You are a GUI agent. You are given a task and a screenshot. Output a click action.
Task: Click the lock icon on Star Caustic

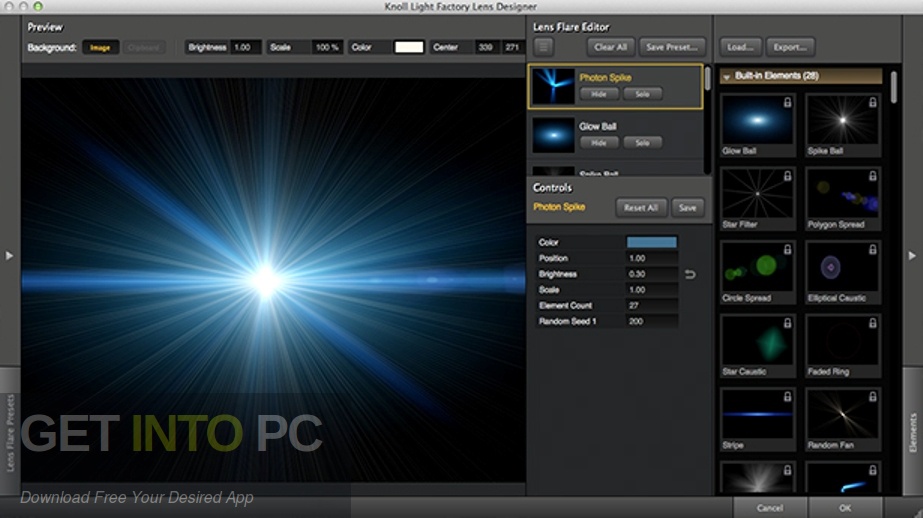(x=787, y=323)
